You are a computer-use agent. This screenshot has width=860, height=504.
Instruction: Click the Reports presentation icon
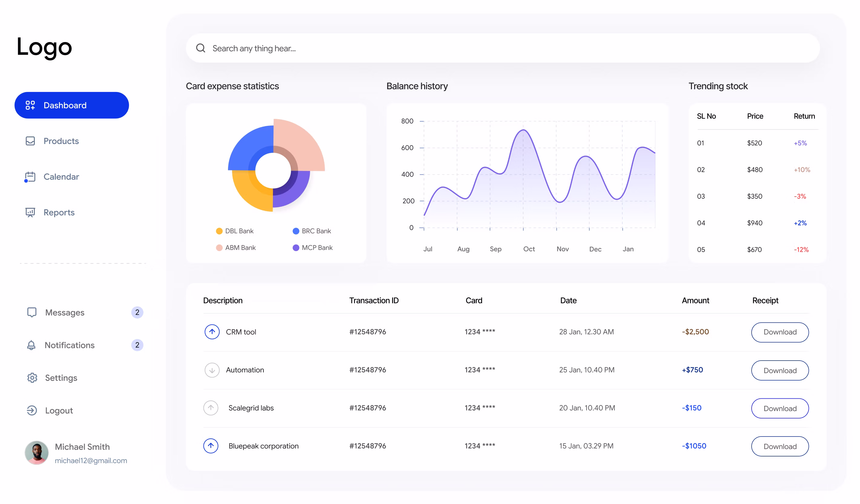(30, 212)
